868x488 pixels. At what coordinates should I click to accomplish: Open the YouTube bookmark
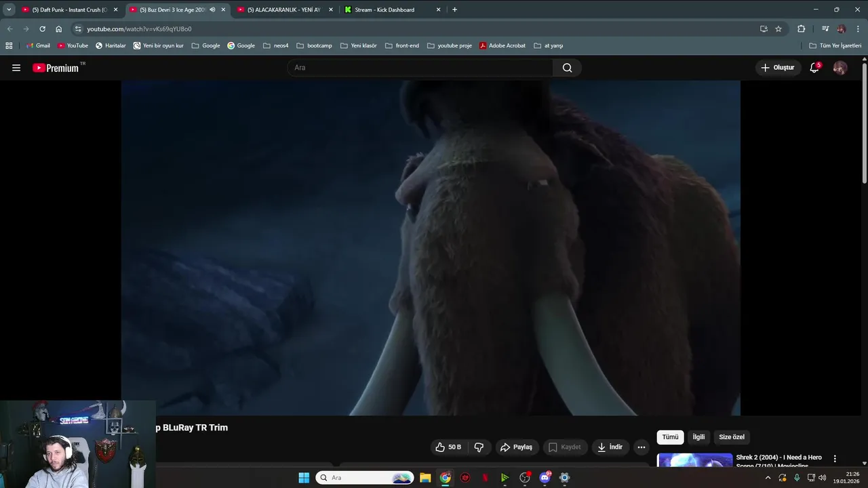coord(73,45)
